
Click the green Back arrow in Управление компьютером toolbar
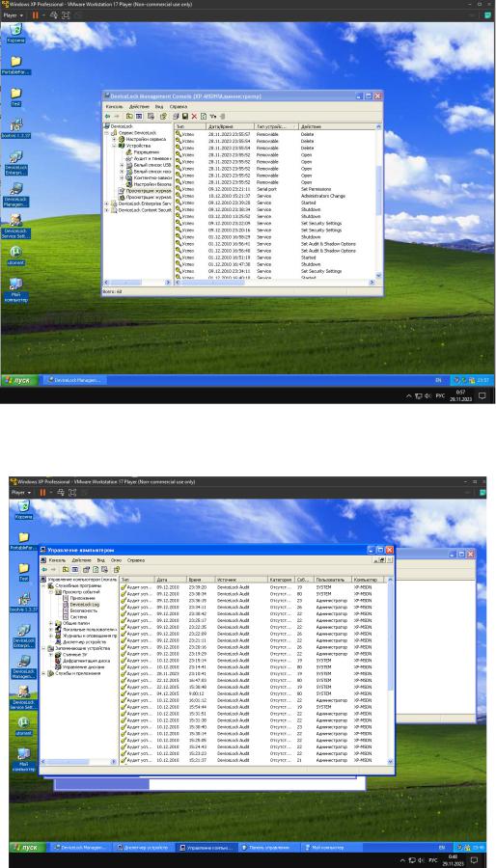44,569
